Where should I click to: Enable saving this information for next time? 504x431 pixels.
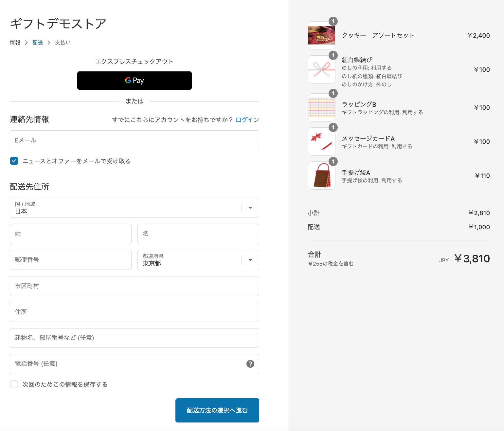(x=14, y=384)
